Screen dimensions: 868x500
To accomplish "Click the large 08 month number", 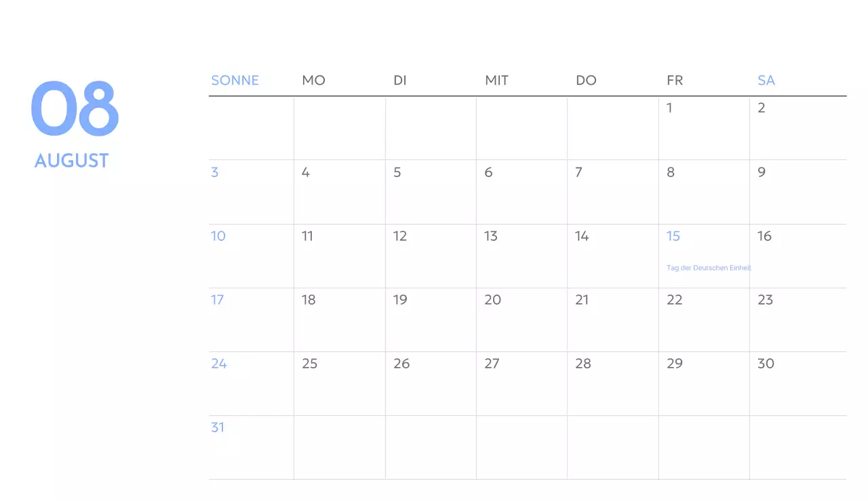I will (x=75, y=109).
